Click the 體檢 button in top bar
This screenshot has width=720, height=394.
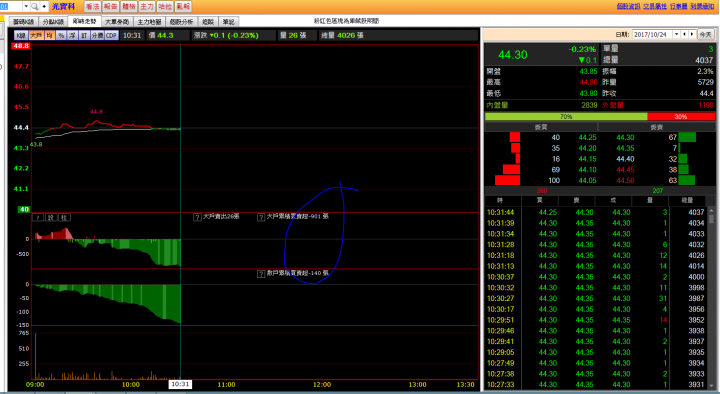[x=129, y=6]
